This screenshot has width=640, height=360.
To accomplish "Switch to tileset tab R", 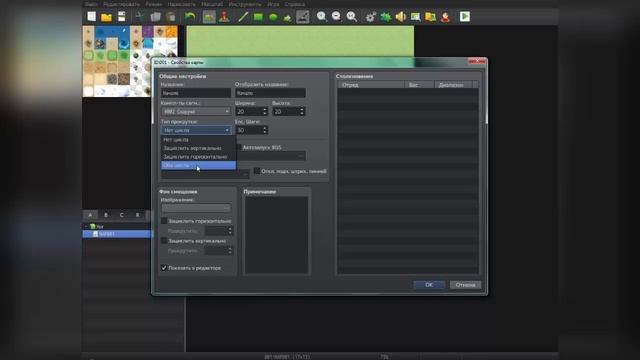I will click(x=138, y=215).
